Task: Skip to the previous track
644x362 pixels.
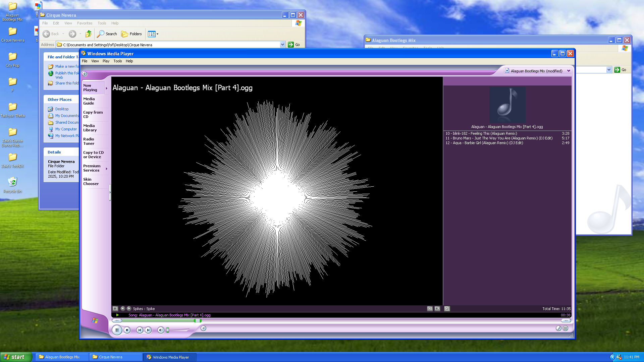Action: 140,330
